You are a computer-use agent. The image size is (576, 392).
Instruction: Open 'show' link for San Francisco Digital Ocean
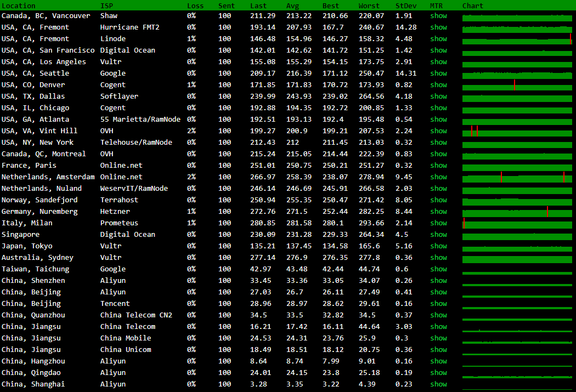pyautogui.click(x=439, y=50)
